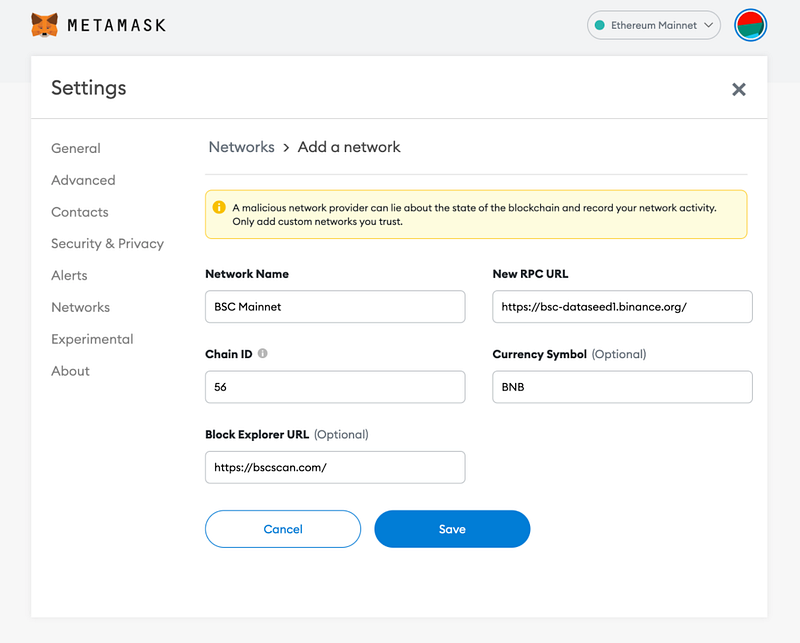Image resolution: width=800 pixels, height=643 pixels.
Task: Click the Networks breadcrumb link
Action: 241,147
